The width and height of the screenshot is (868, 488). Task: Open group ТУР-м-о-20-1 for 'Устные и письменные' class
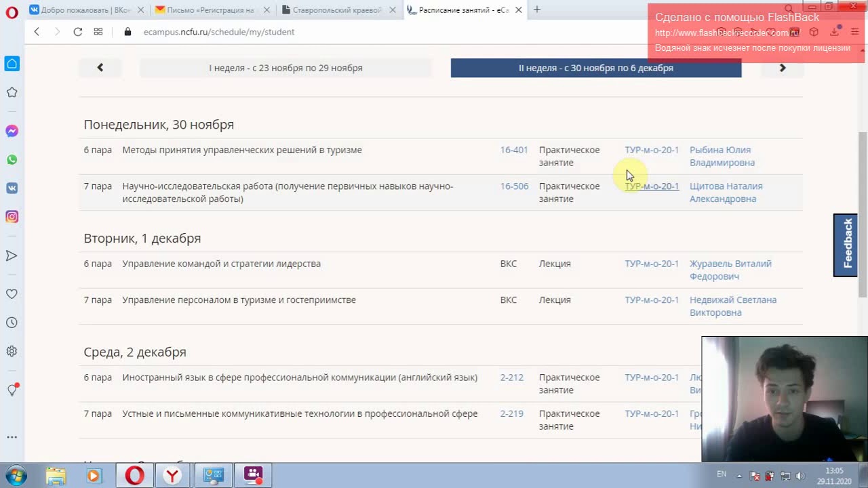(x=652, y=414)
